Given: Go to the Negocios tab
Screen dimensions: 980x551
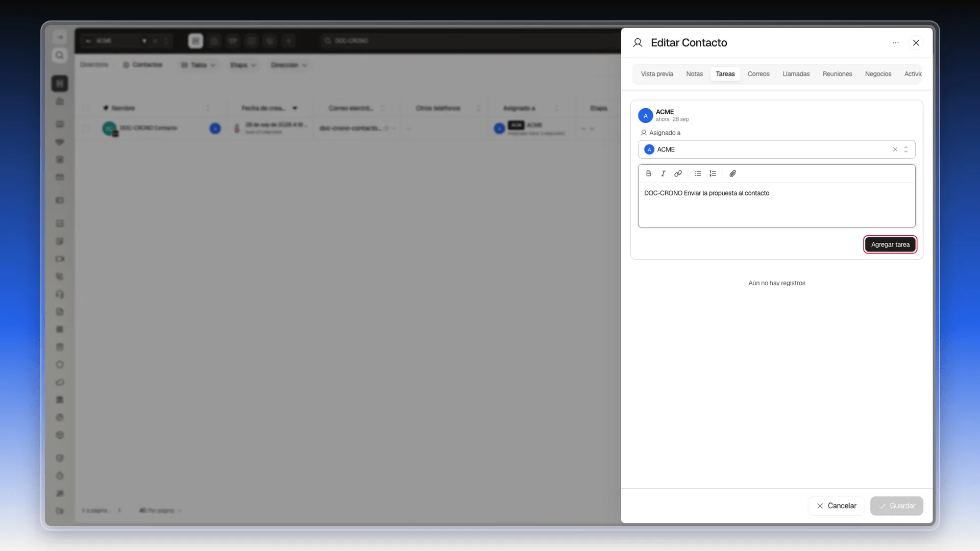Looking at the screenshot, I should pyautogui.click(x=878, y=74).
